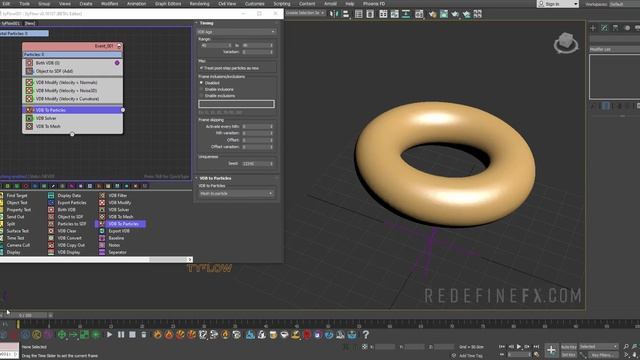Select Enable inclusions radio button
This screenshot has height=360, width=640.
pos(201,89)
